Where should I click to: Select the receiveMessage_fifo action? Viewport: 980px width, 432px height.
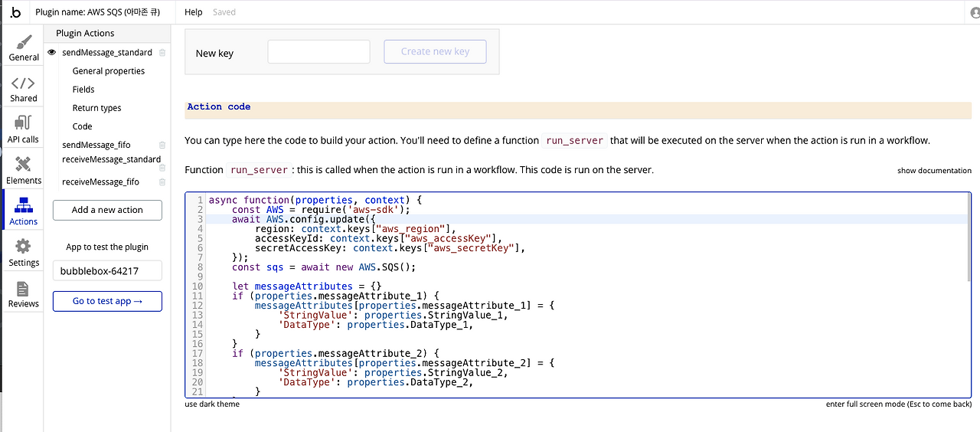(100, 182)
